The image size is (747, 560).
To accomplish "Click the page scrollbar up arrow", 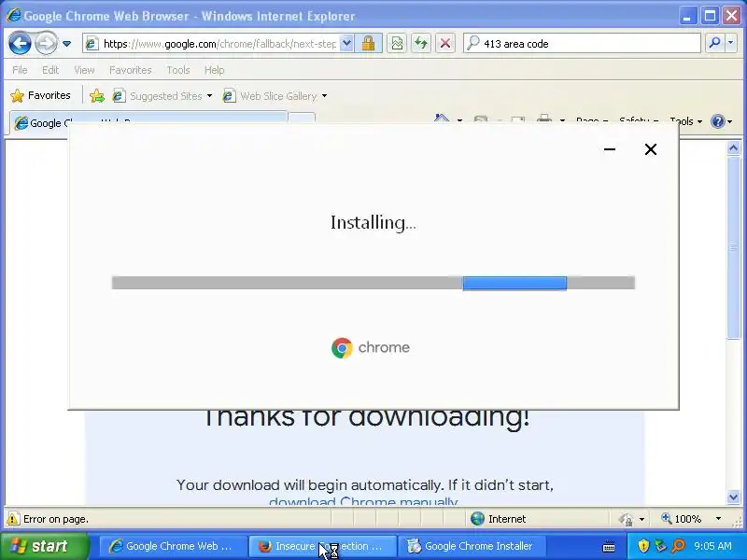I will (x=733, y=148).
